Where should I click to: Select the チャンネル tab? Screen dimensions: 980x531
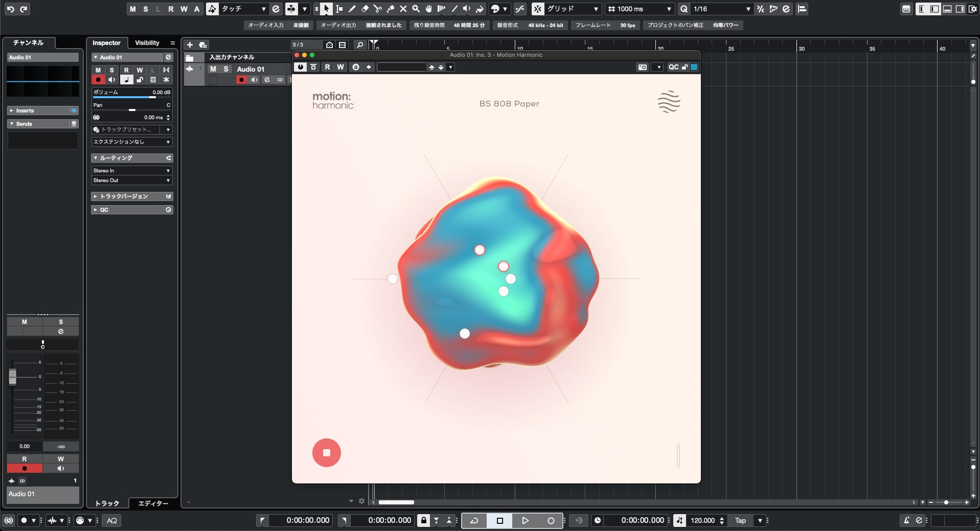pyautogui.click(x=29, y=42)
